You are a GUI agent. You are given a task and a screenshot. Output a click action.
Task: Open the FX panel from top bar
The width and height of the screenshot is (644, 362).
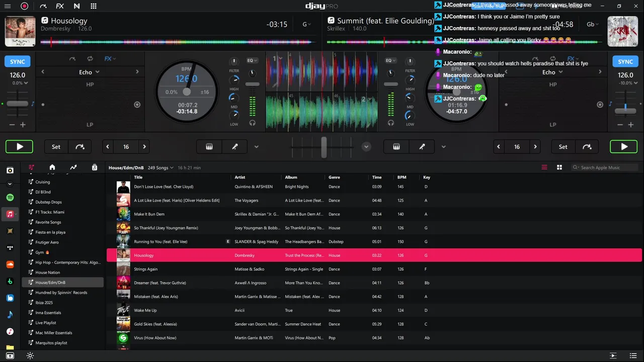60,6
